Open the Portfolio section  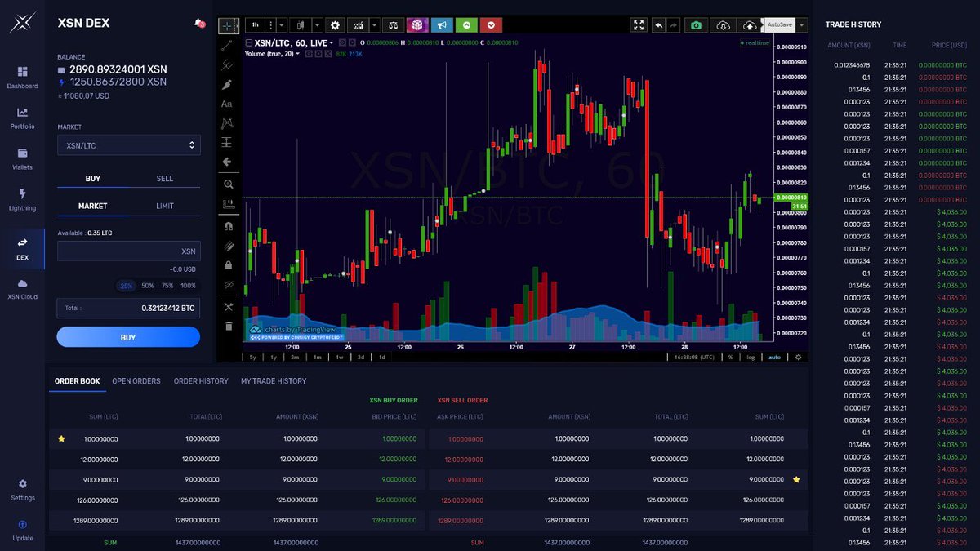22,118
